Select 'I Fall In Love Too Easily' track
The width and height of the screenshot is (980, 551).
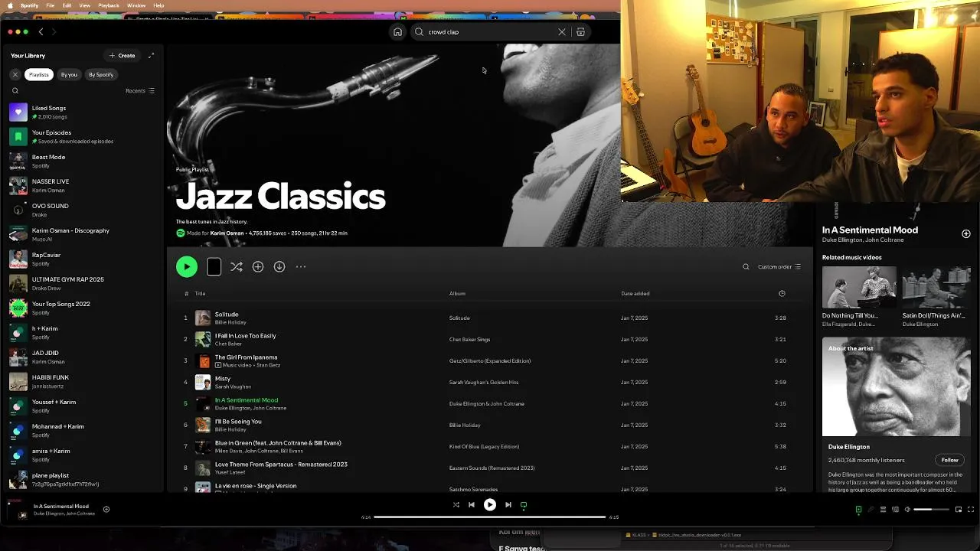tap(490, 339)
